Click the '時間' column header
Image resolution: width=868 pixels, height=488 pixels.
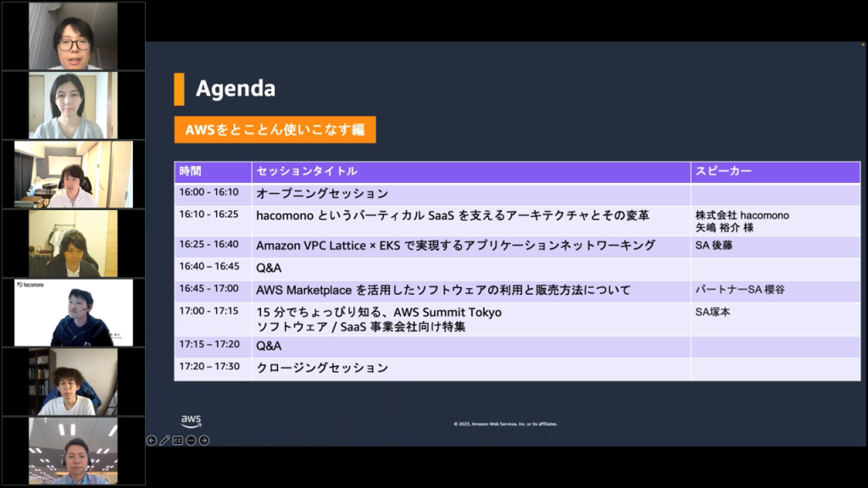coord(213,171)
